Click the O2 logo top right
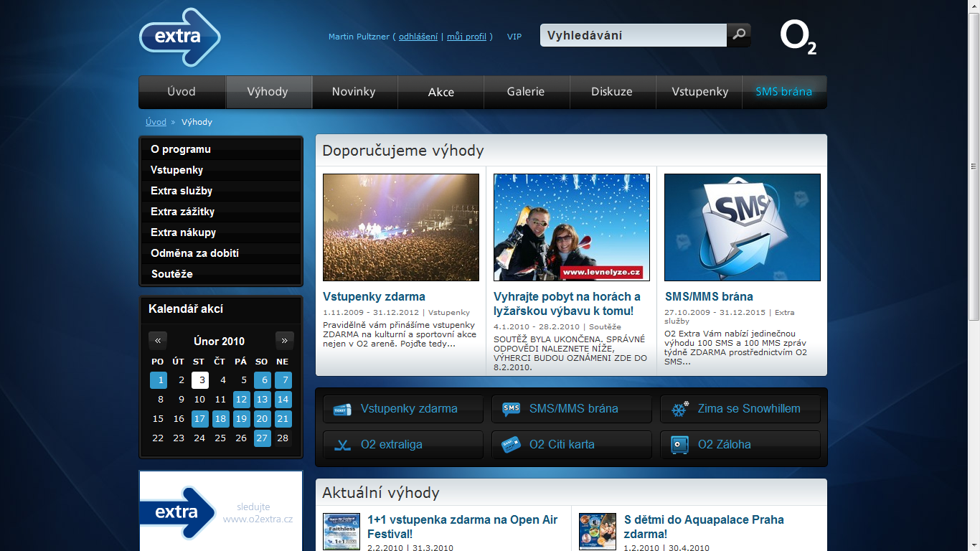The image size is (980, 551). [x=798, y=37]
